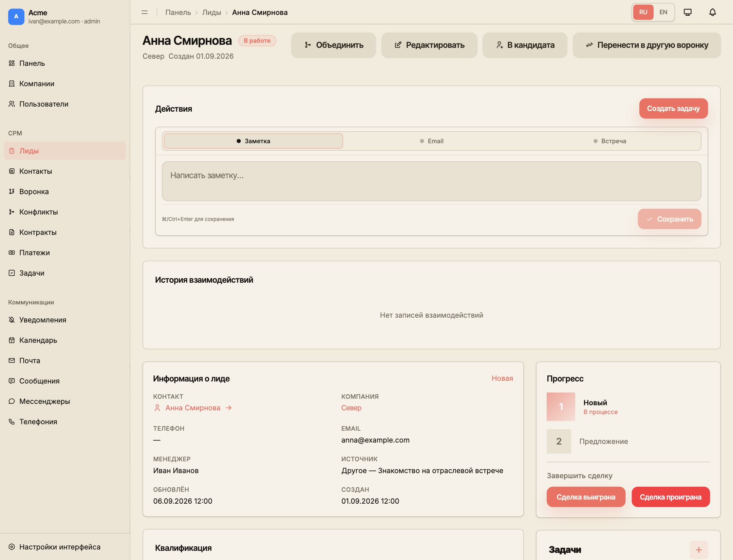This screenshot has width=733, height=560.
Task: Click the notifications bell icon
Action: [712, 12]
